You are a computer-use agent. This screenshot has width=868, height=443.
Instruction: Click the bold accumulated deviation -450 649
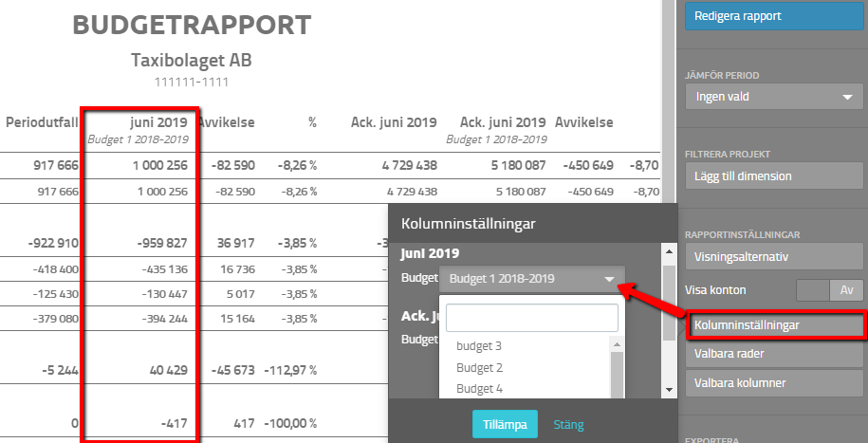(x=588, y=165)
